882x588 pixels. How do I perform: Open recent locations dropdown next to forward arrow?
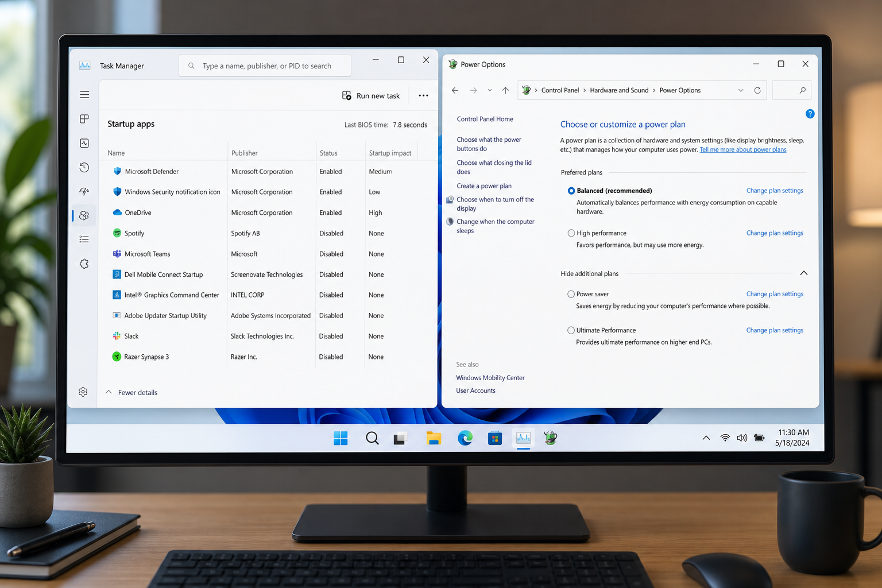coord(490,90)
